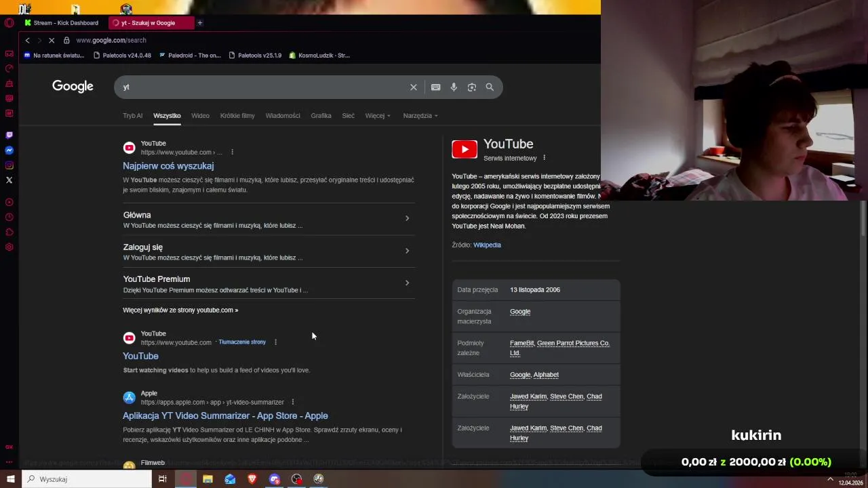Expand the Zaloguj się sitelink chevron
This screenshot has width=868, height=488.
407,251
